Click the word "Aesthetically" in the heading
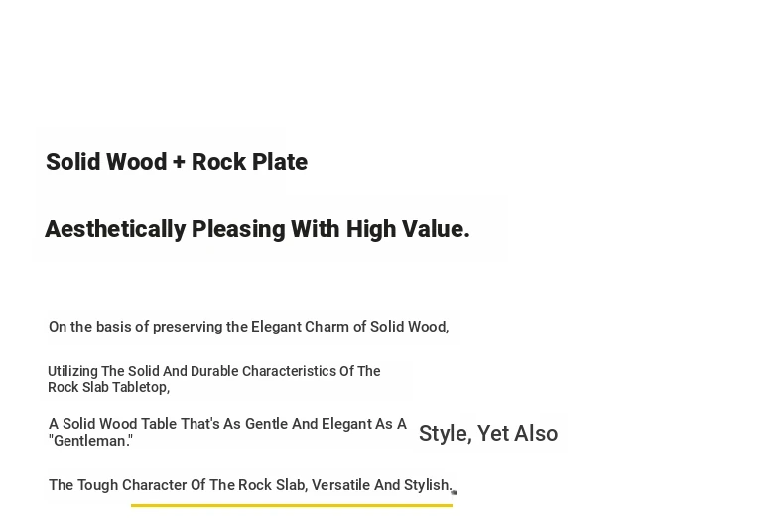The height and width of the screenshot is (532, 784). 115,229
